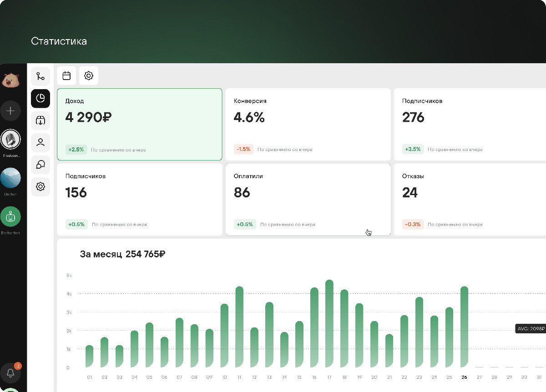The height and width of the screenshot is (392, 546).
Task: Select the Конверсия 4.6% card
Action: click(x=308, y=124)
